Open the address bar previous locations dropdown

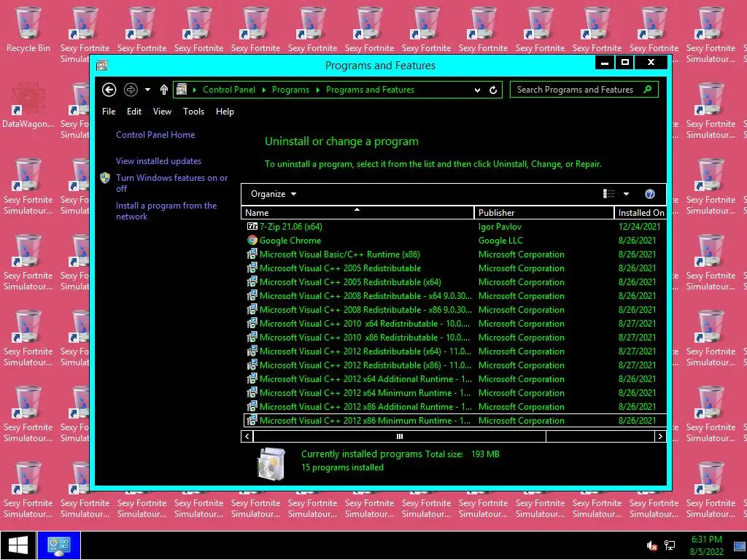tap(477, 90)
